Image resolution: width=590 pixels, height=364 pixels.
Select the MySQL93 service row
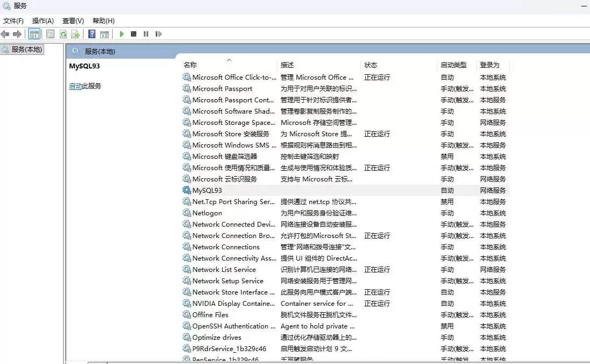click(345, 190)
